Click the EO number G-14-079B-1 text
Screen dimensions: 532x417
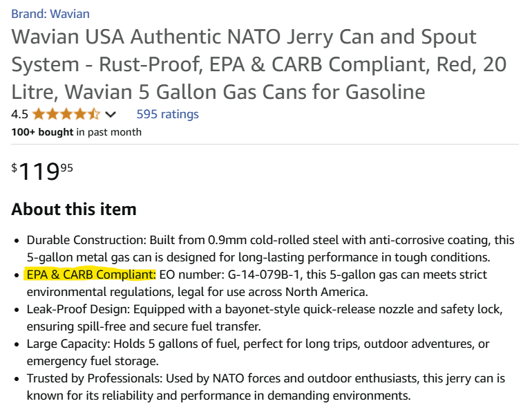point(229,275)
